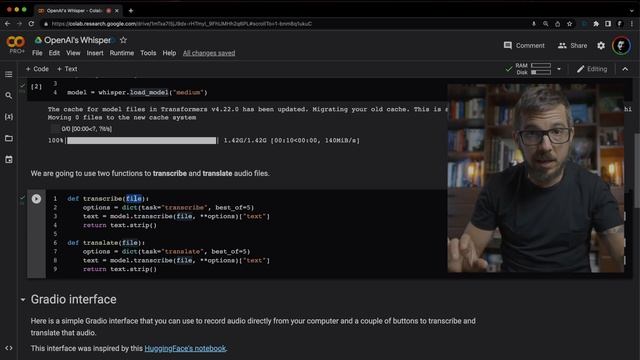Screen dimensions: 640x360
Task: Bookmark this page with the star icon
Action: pos(569,24)
